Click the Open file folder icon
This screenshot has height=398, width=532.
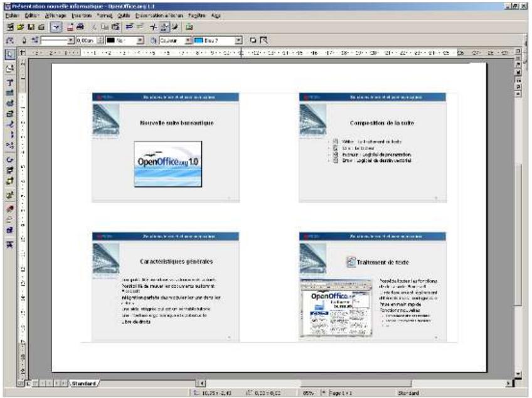tap(21, 27)
